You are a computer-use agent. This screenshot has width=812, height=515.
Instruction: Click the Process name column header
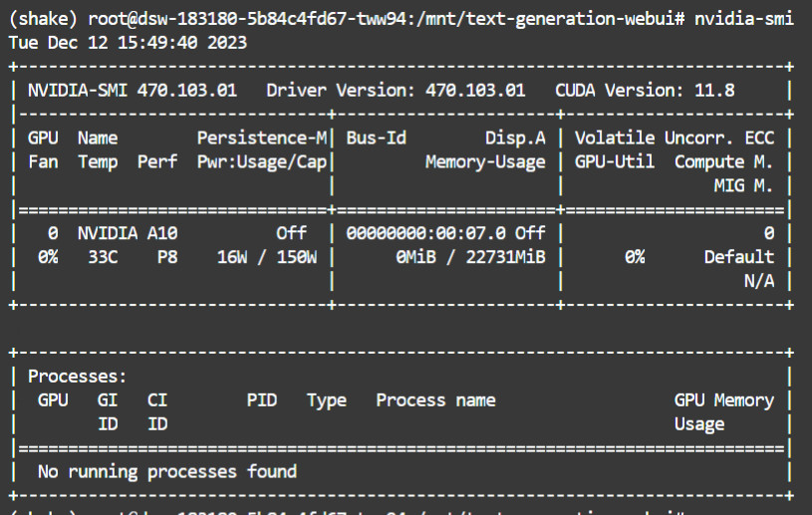coord(435,400)
